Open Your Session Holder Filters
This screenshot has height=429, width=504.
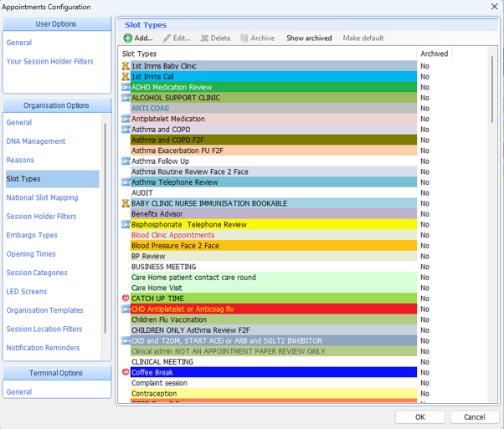point(50,61)
